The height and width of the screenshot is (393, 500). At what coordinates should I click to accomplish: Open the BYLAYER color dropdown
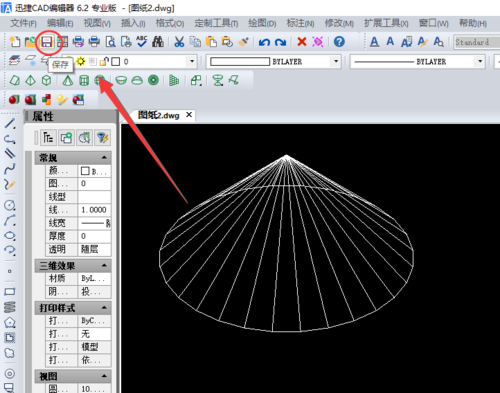[336, 61]
